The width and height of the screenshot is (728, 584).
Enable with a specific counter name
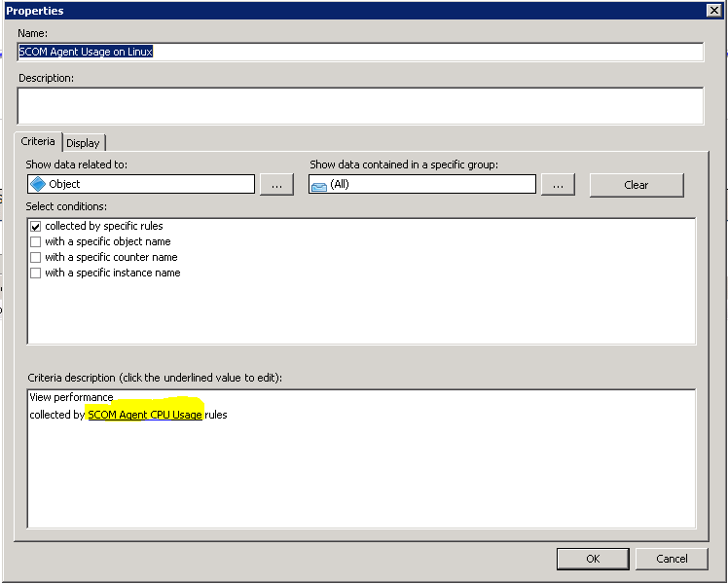[35, 257]
